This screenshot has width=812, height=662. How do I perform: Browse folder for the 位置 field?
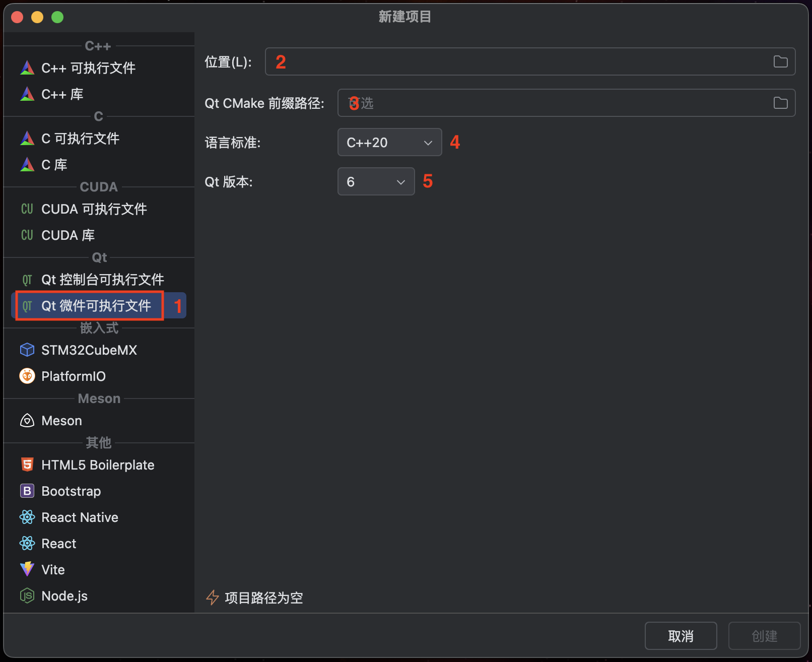780,61
